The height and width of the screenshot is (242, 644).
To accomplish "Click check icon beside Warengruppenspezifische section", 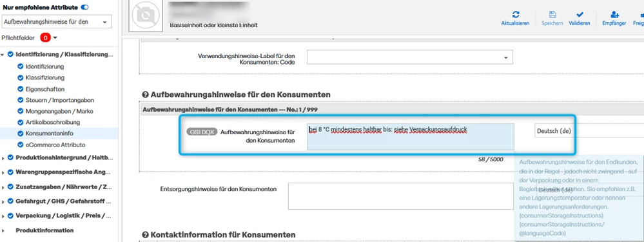I will pyautogui.click(x=10, y=172).
